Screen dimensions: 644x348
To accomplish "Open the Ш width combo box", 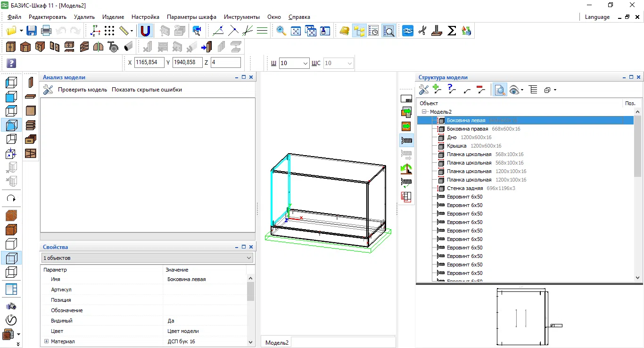I will pos(294,63).
